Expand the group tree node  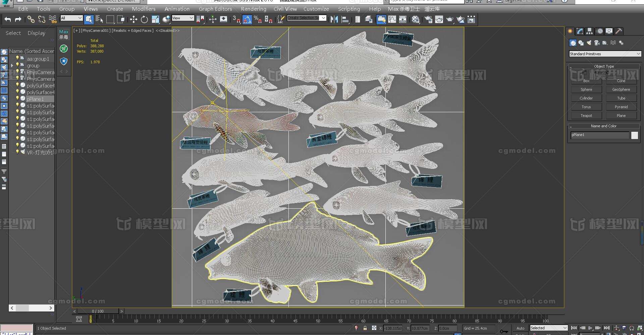pos(12,66)
